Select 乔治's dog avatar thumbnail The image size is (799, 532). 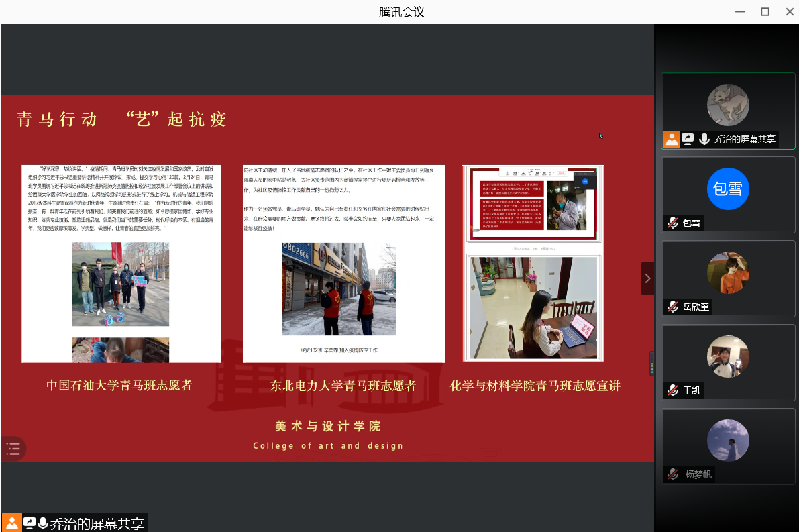click(x=728, y=105)
